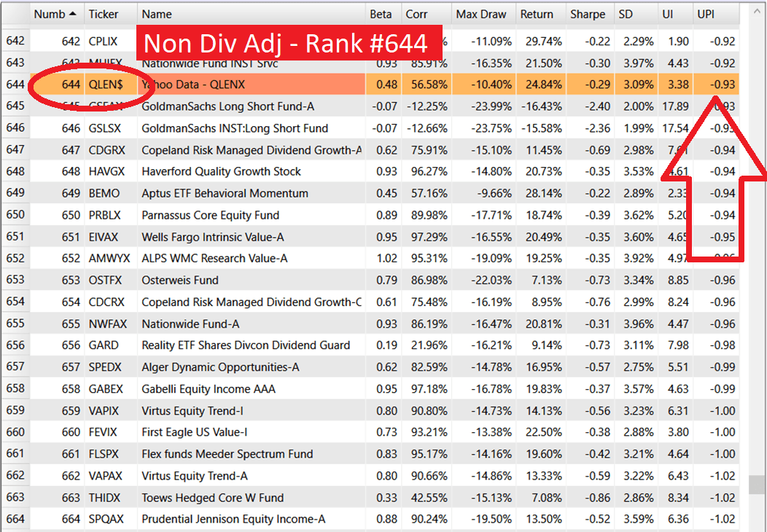Screen dimensions: 767x532
Task: Select the Toews Hedged Core W Fund row
Action: coord(219,498)
